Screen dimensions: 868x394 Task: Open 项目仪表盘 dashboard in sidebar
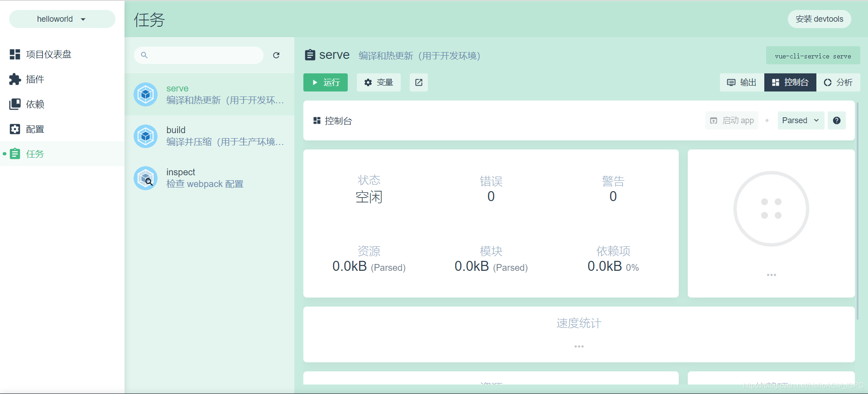pyautogui.click(x=62, y=54)
